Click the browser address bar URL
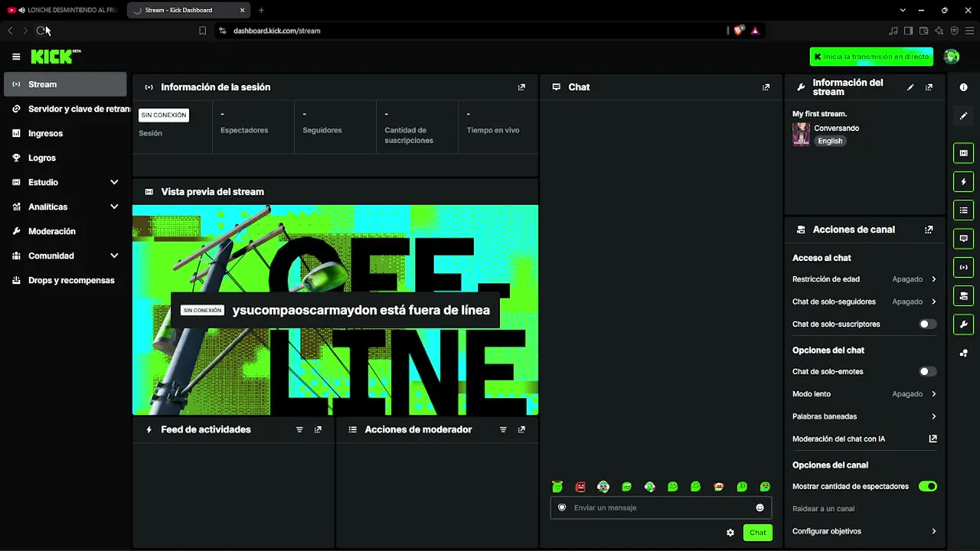 (x=277, y=31)
